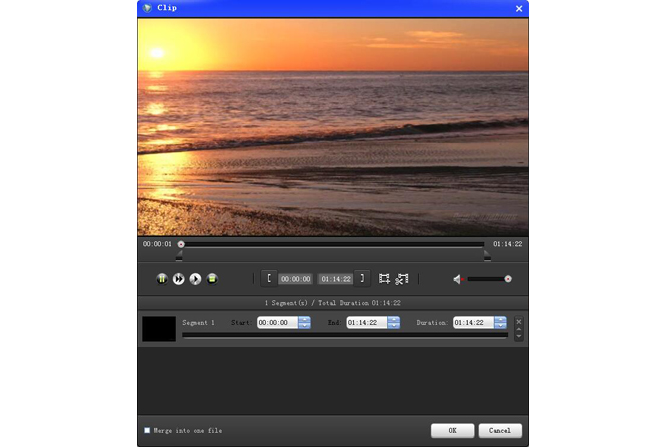
Task: Click the next frame button
Action: coord(195,279)
